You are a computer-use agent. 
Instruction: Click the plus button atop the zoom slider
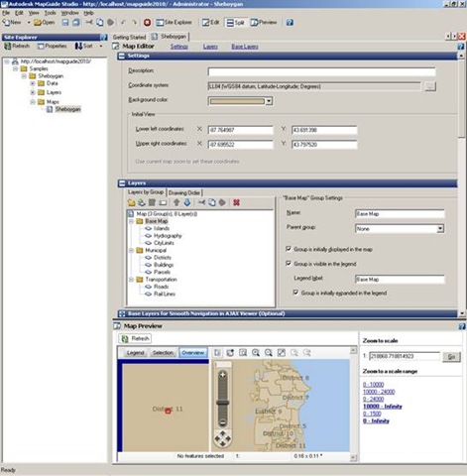(222, 375)
